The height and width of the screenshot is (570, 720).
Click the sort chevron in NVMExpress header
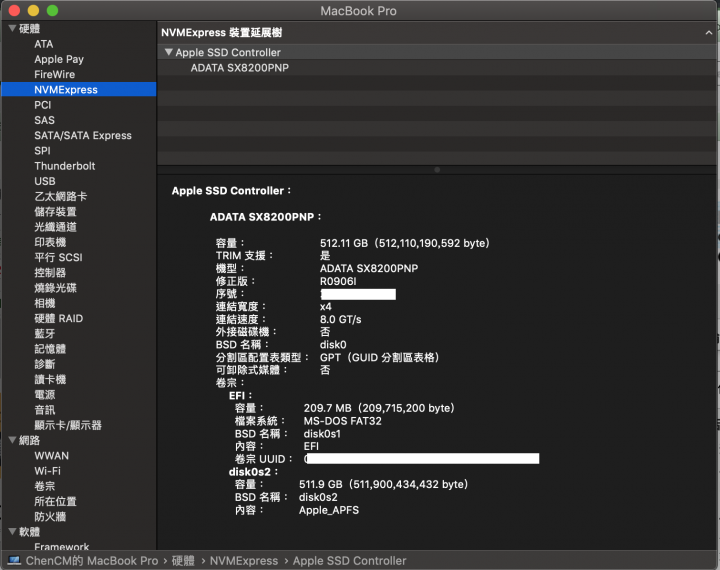(709, 33)
